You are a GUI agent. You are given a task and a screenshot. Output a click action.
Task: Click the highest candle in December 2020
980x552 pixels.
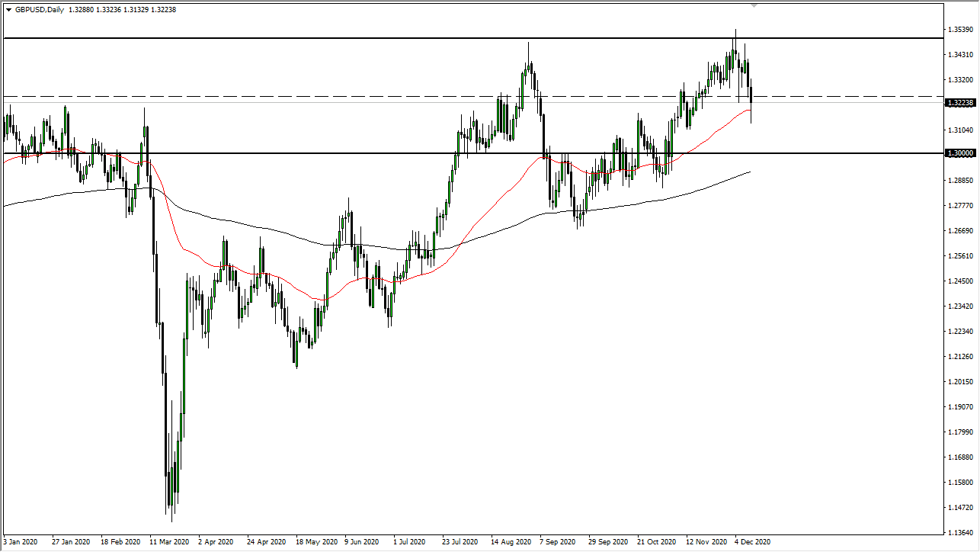pyautogui.click(x=735, y=46)
